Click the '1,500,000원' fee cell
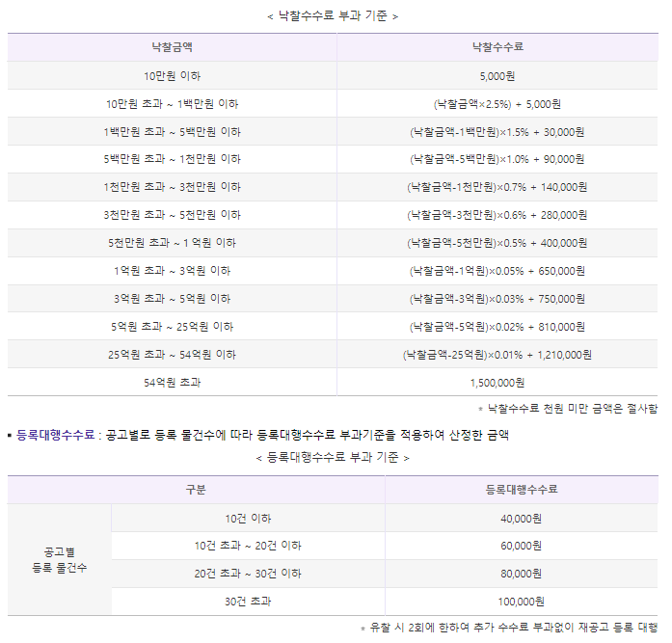672x643 pixels. pyautogui.click(x=497, y=382)
